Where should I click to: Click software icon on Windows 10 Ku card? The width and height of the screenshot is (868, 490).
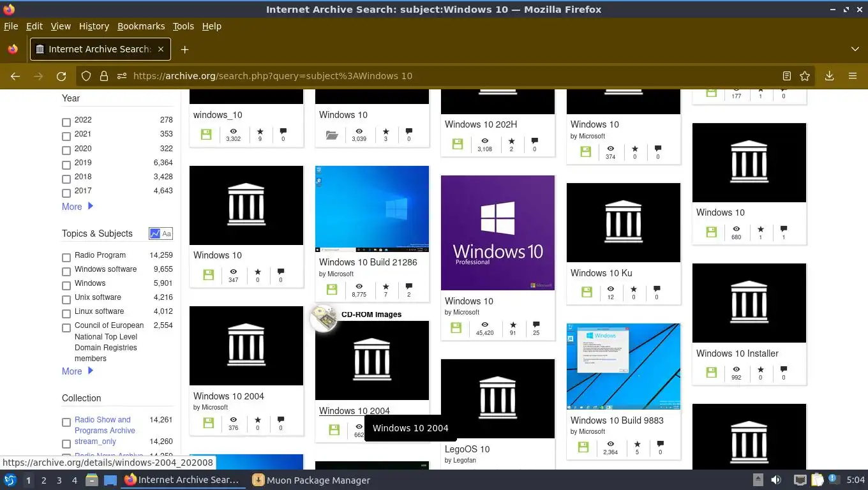coord(586,292)
